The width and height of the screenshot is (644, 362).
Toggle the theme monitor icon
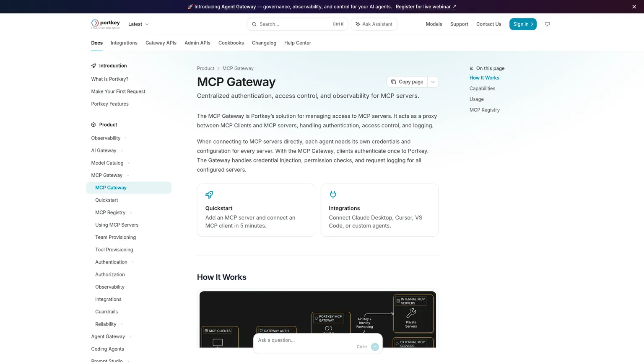click(x=547, y=24)
